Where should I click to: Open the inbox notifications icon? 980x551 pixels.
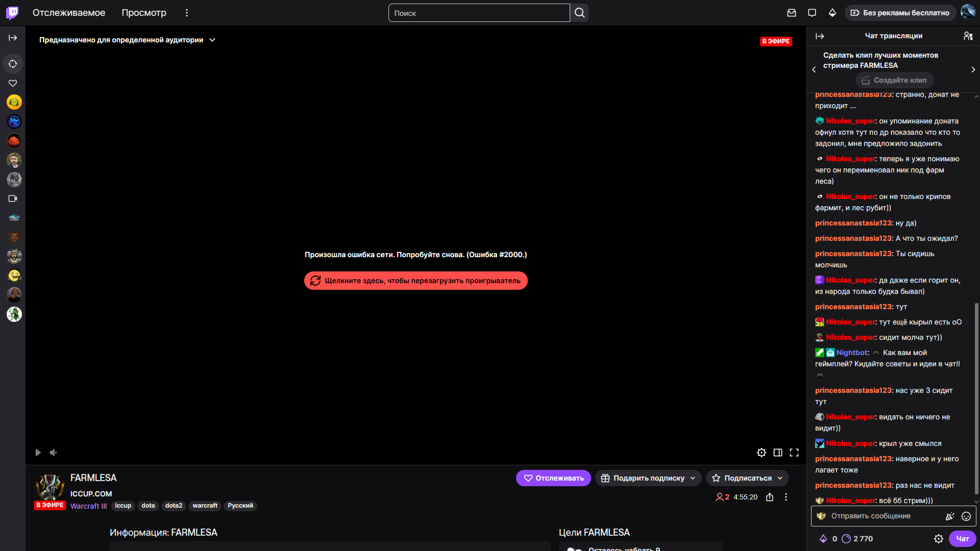click(792, 13)
